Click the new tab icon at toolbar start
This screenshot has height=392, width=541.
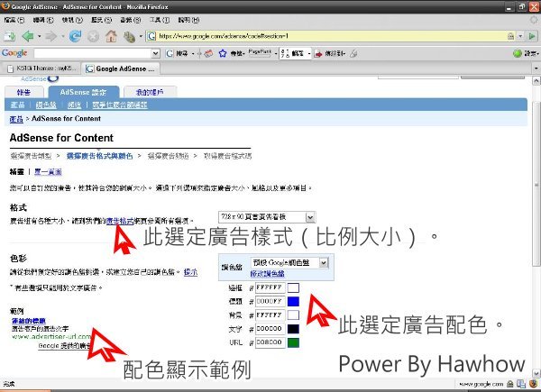(x=9, y=36)
